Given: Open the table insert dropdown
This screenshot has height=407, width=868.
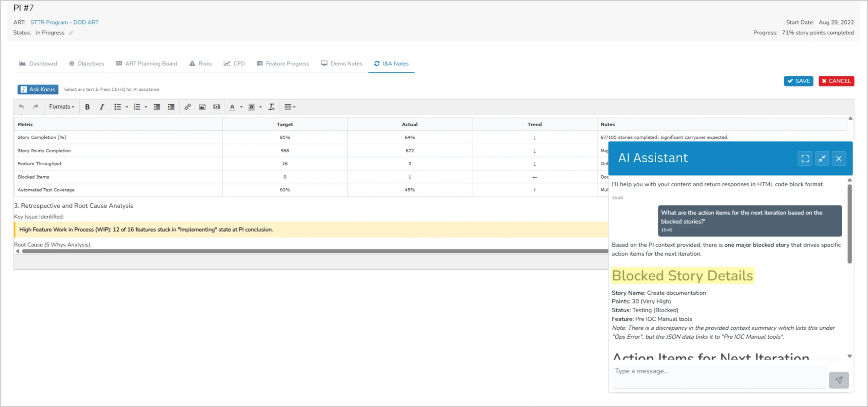Looking at the screenshot, I should click(290, 107).
